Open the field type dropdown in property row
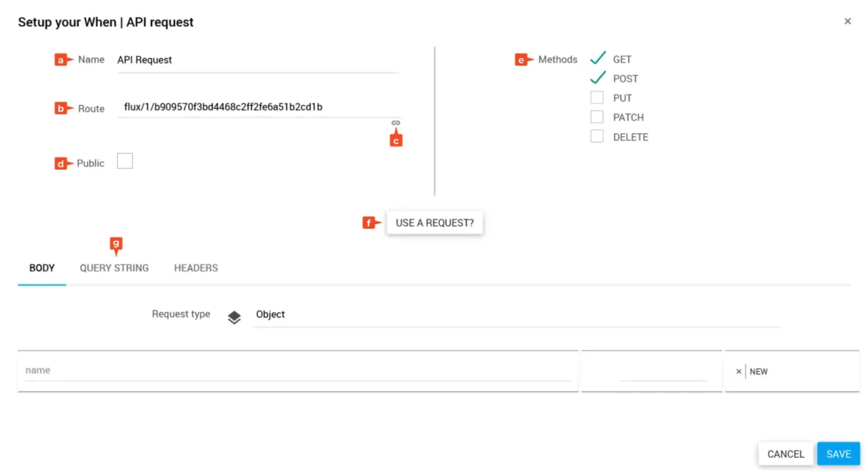The height and width of the screenshot is (472, 868). 662,372
